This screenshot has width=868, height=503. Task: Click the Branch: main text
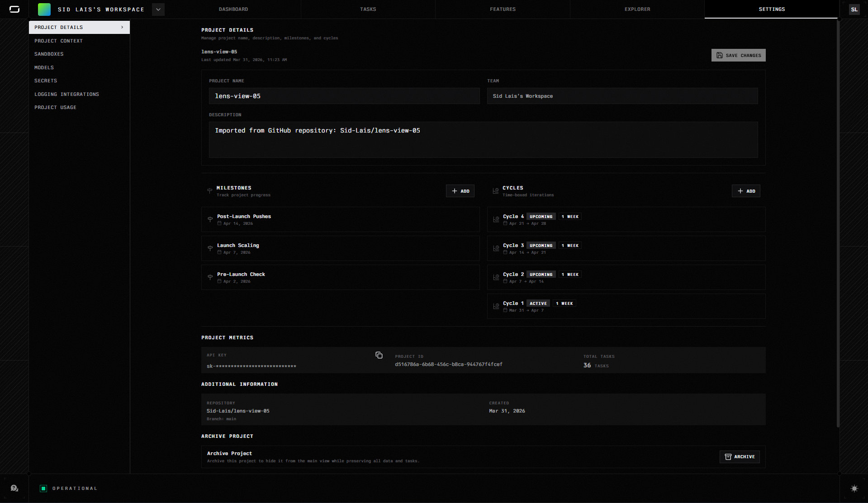[222, 419]
